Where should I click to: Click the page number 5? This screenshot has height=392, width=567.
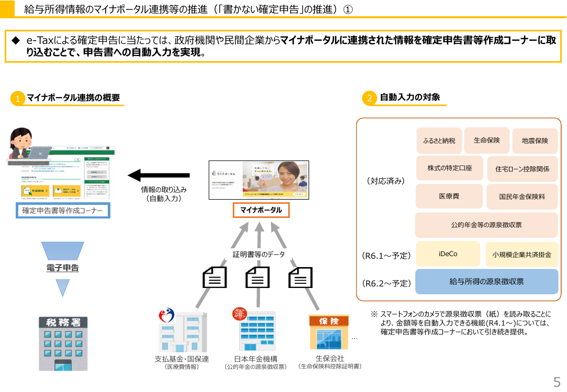557,382
